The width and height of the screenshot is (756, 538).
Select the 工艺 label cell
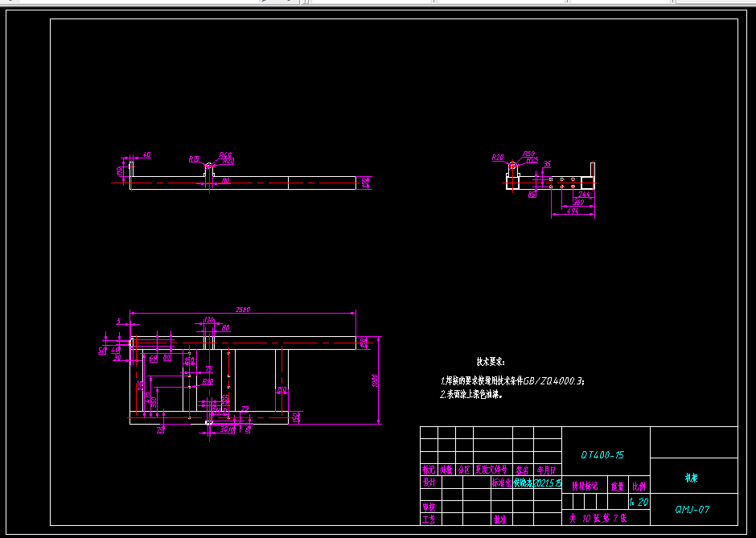(429, 520)
